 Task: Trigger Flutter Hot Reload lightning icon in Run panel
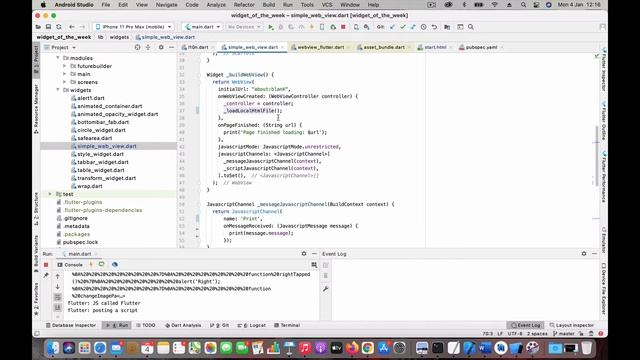point(91,264)
